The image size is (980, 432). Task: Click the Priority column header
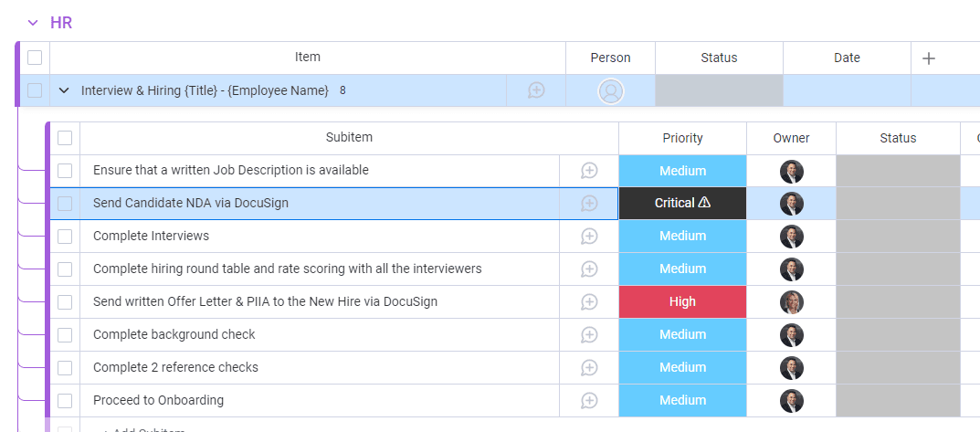tap(682, 138)
